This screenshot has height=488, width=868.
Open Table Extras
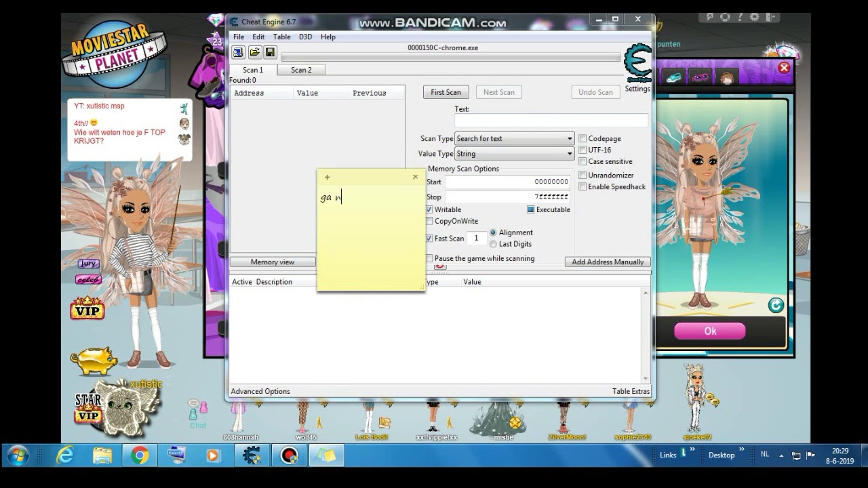[x=631, y=391]
